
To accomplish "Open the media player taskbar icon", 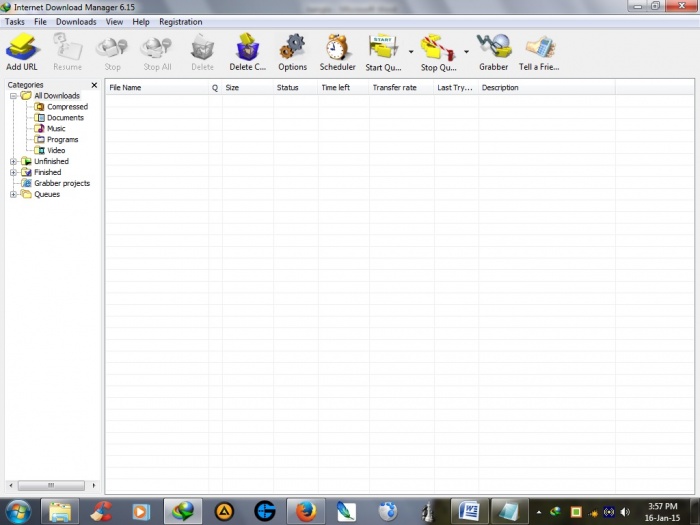I will [x=141, y=512].
